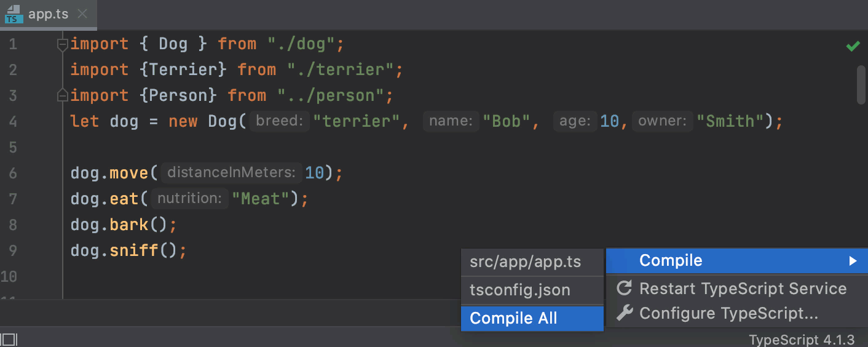Select Compile All in the submenu

(x=513, y=318)
